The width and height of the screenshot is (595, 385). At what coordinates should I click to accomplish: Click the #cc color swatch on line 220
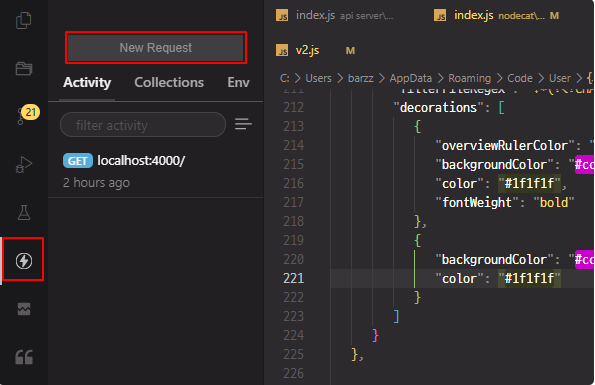pyautogui.click(x=584, y=259)
